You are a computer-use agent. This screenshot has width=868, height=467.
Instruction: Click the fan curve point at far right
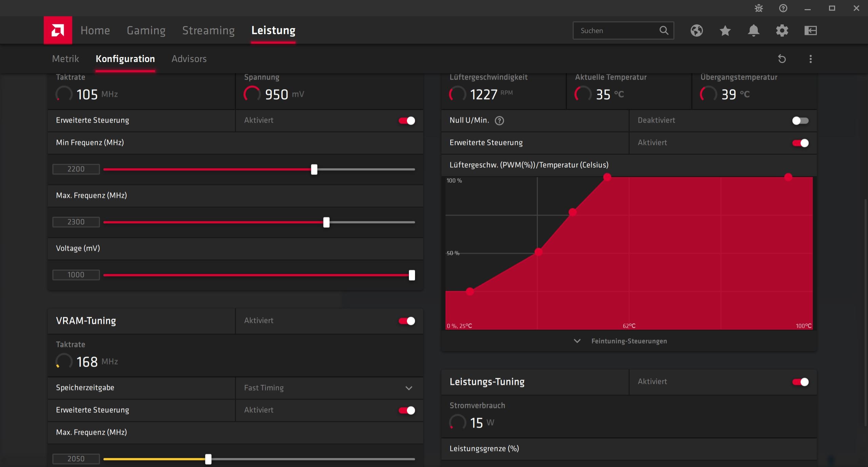[x=788, y=177]
